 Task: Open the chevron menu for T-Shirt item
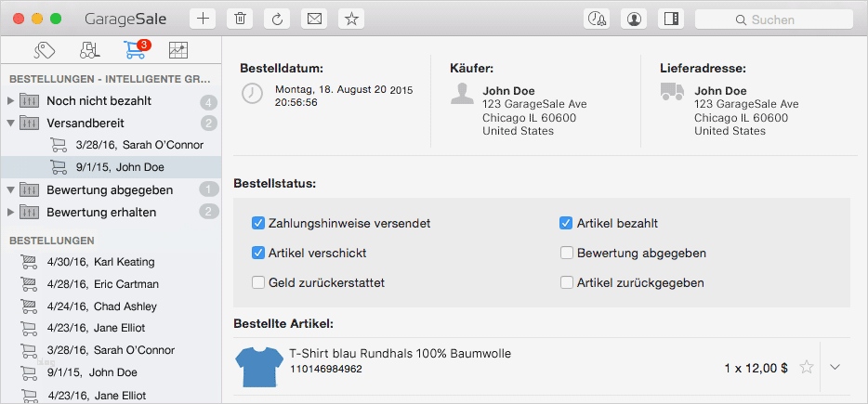tap(835, 367)
